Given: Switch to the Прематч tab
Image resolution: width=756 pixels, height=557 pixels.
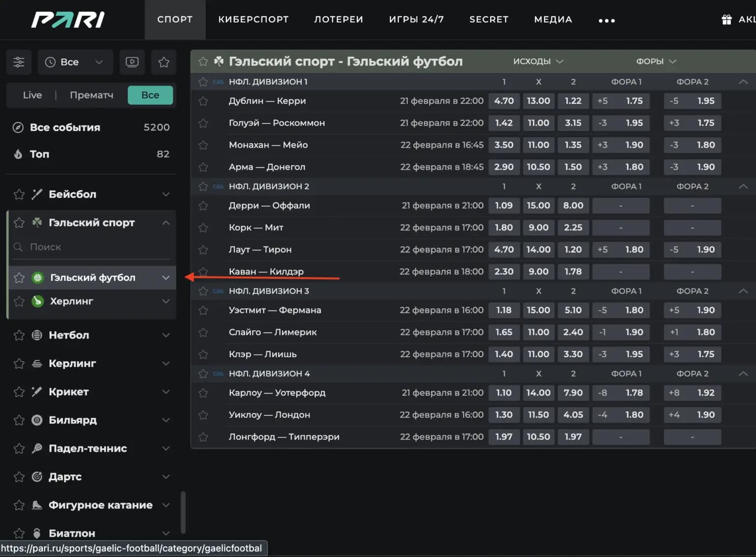Looking at the screenshot, I should tap(92, 95).
